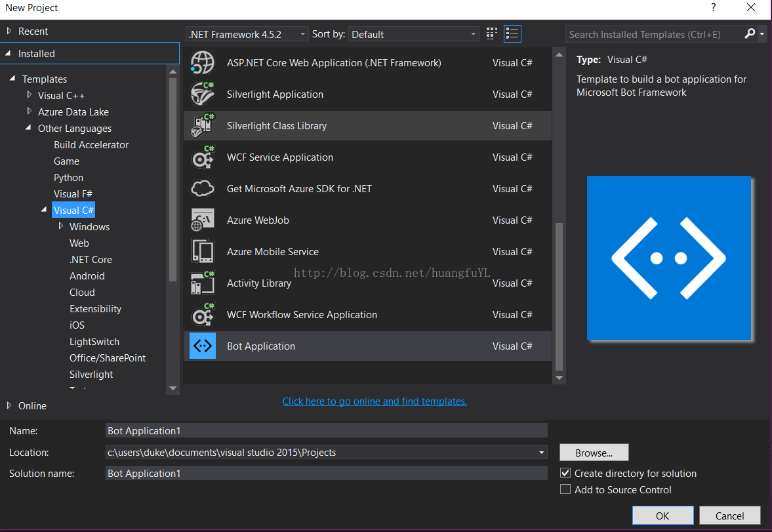Open the help question mark button
Image resolution: width=772 pixels, height=532 pixels.
click(713, 7)
